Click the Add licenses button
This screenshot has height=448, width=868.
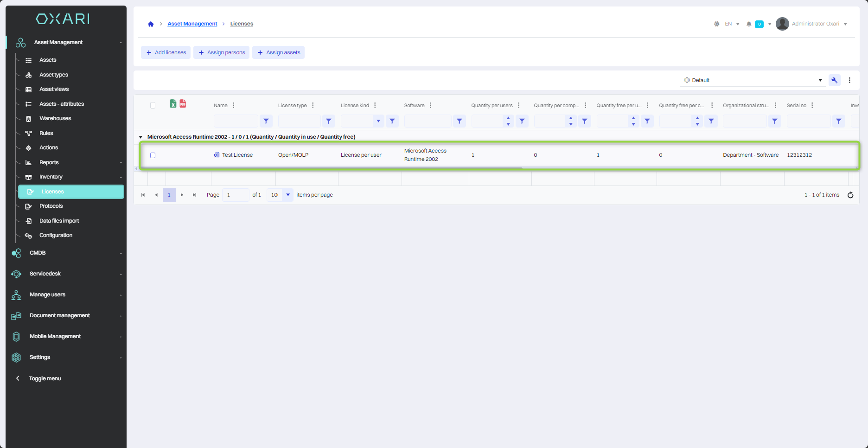(166, 53)
